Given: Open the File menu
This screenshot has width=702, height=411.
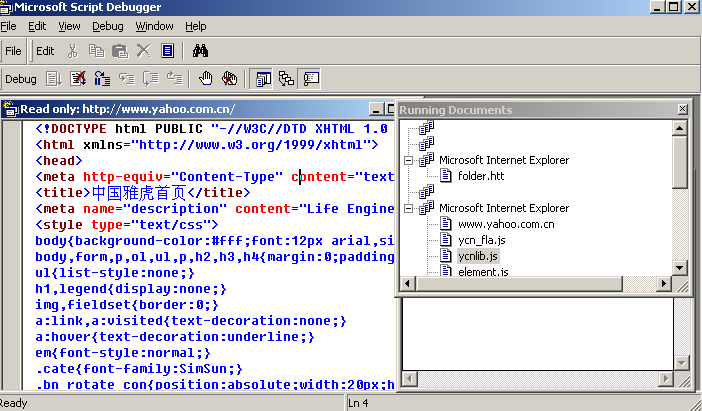Looking at the screenshot, I should click(8, 26).
